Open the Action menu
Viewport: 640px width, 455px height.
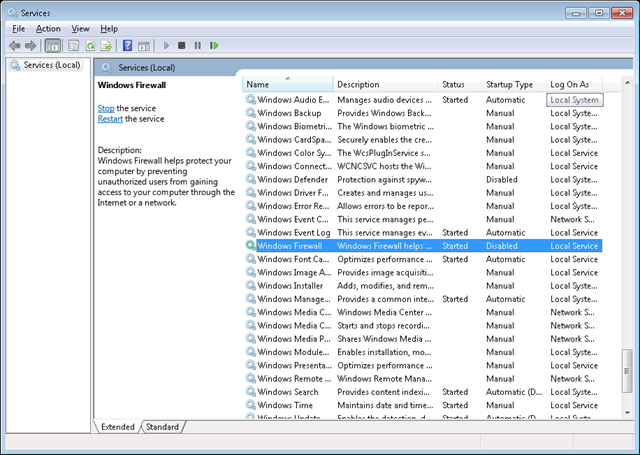(x=48, y=29)
